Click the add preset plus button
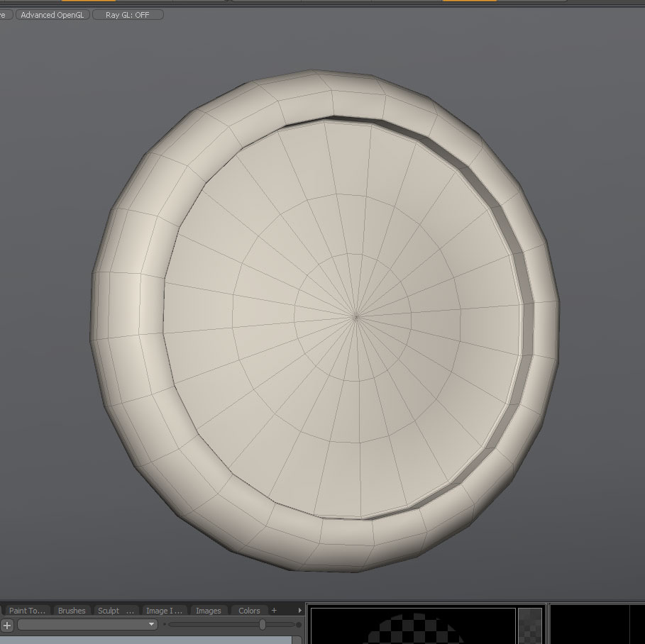Screen dimensions: 645x644 [x=7, y=625]
